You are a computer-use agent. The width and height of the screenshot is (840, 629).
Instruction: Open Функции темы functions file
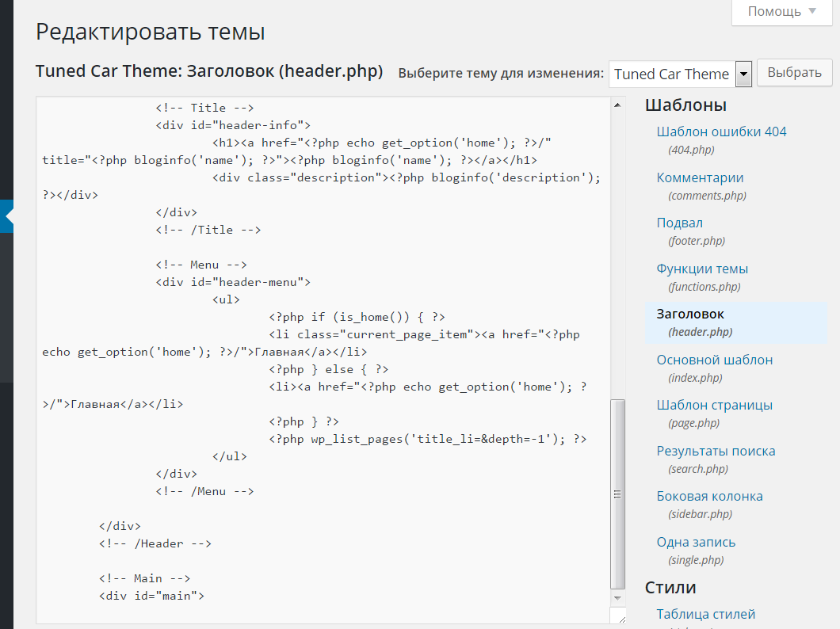coord(702,269)
